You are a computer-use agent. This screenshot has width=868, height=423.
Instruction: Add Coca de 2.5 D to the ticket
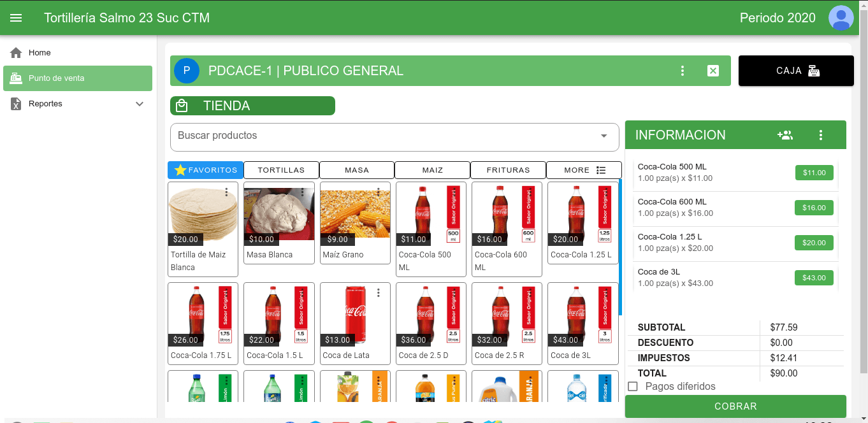click(x=431, y=324)
